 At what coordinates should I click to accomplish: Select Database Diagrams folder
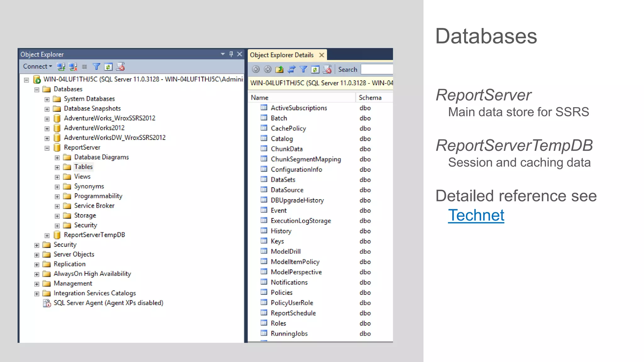click(x=102, y=157)
